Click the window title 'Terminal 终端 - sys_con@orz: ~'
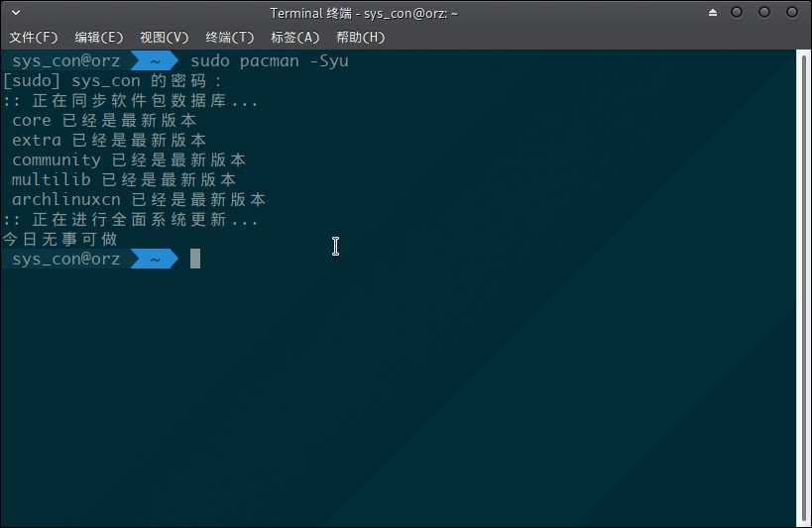812x528 pixels. point(364,13)
